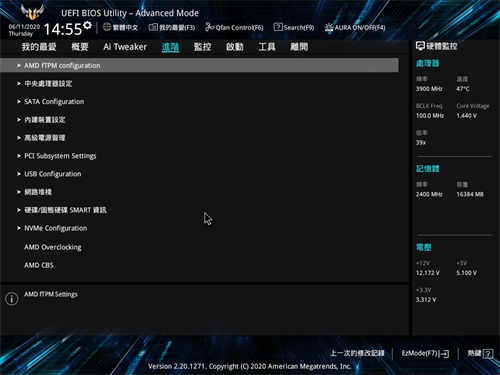Open My Favorites (F3) in top bar
The height and width of the screenshot is (375, 500).
[x=172, y=27]
